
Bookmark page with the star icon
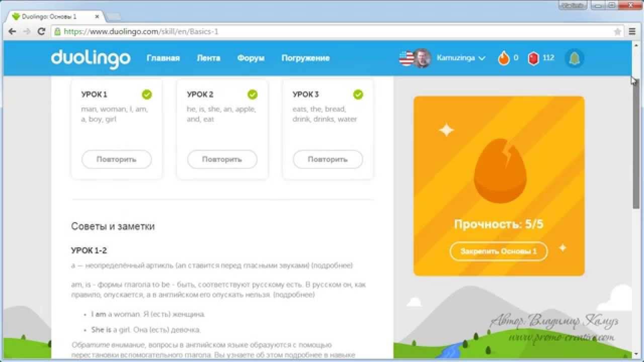point(617,32)
